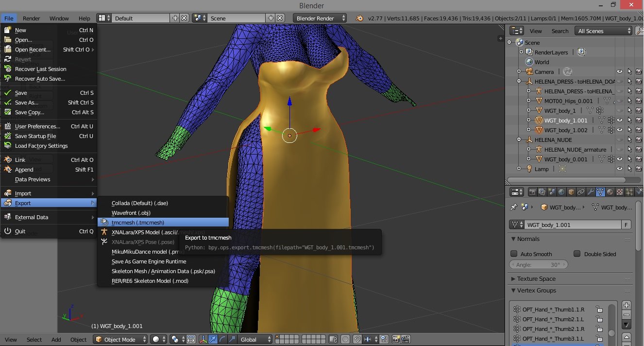Click the pin icon in properties breadcrumb
This screenshot has width=644, height=346.
click(x=513, y=207)
